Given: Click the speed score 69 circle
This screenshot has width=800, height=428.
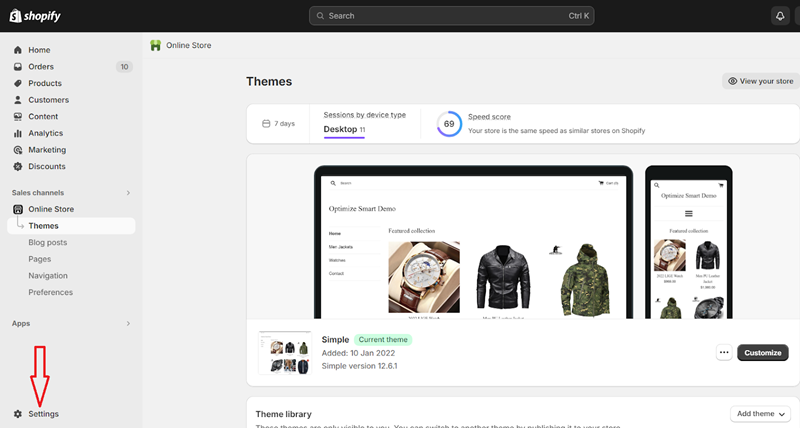Looking at the screenshot, I should coord(449,124).
